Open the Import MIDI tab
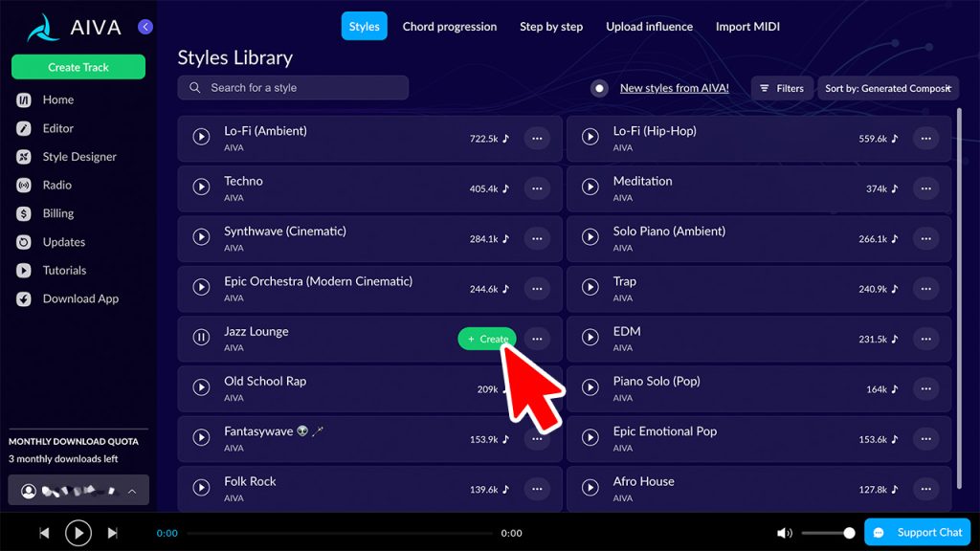The image size is (980, 551). 747,26
